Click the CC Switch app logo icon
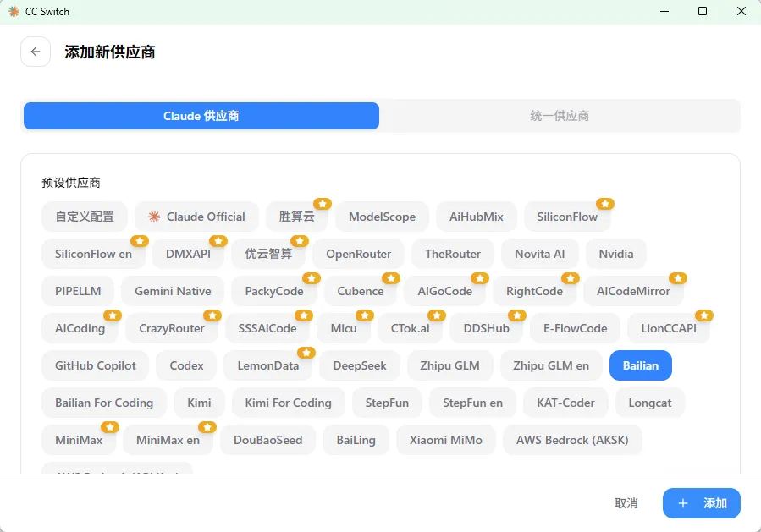Screen dimensions: 761x532 (x=14, y=11)
